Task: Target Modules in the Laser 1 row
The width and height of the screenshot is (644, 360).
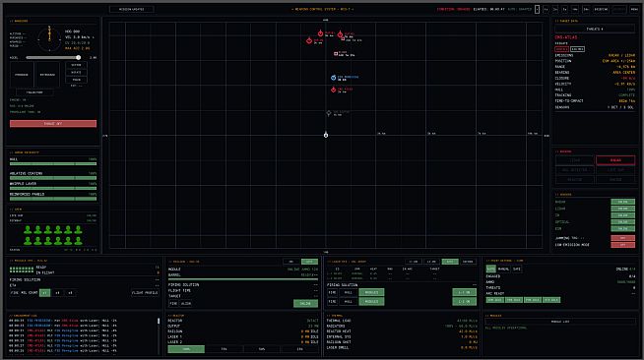Action: click(x=371, y=292)
